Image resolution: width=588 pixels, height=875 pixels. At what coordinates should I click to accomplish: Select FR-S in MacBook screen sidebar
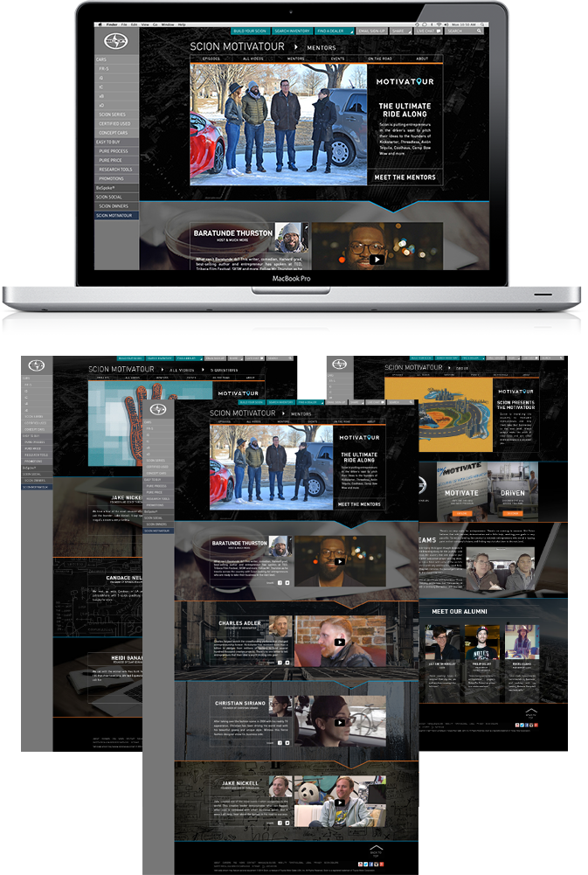(x=116, y=69)
